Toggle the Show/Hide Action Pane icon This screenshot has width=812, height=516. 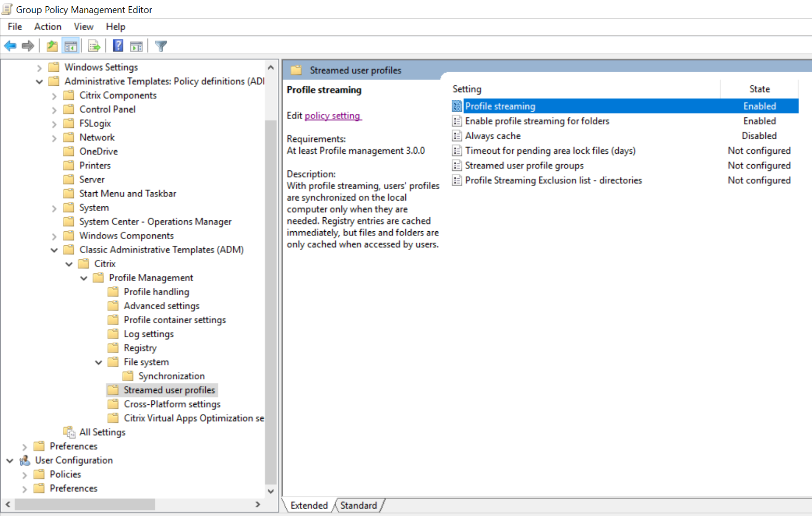point(136,46)
